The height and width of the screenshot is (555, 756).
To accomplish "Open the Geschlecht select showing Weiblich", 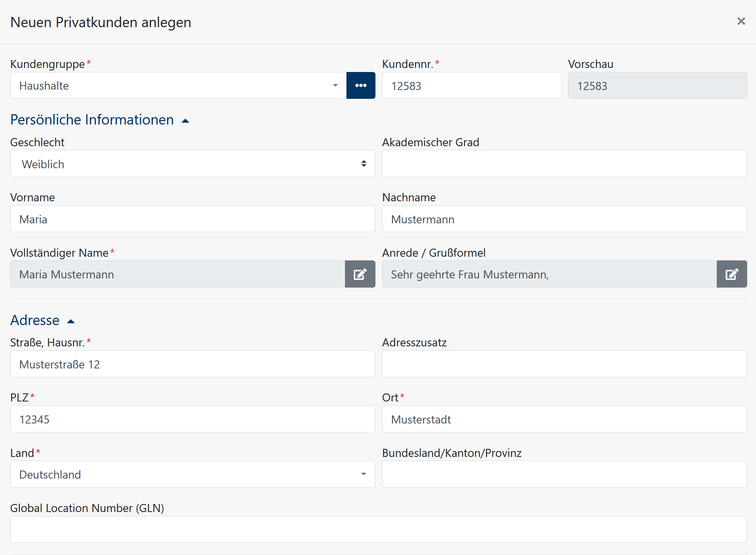I will coord(193,163).
